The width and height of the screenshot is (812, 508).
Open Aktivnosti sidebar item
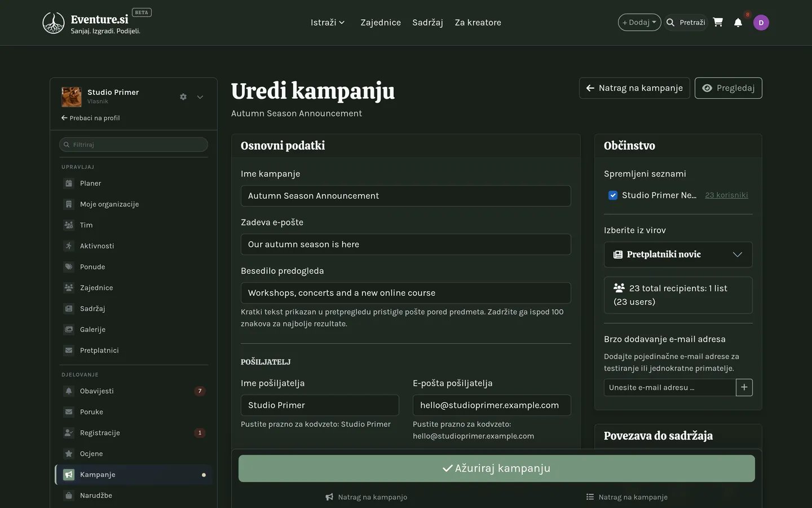(133, 246)
